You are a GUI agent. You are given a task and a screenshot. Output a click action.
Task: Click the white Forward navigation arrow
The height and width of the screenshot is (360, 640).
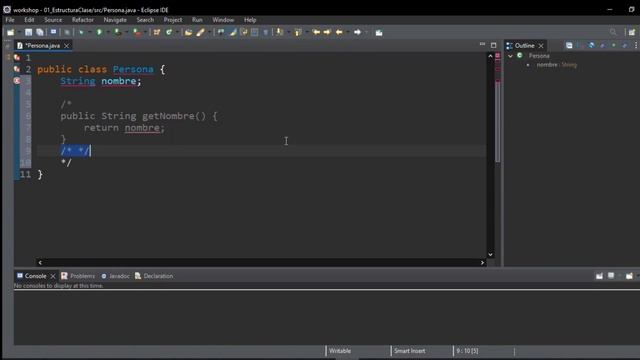(x=357, y=32)
